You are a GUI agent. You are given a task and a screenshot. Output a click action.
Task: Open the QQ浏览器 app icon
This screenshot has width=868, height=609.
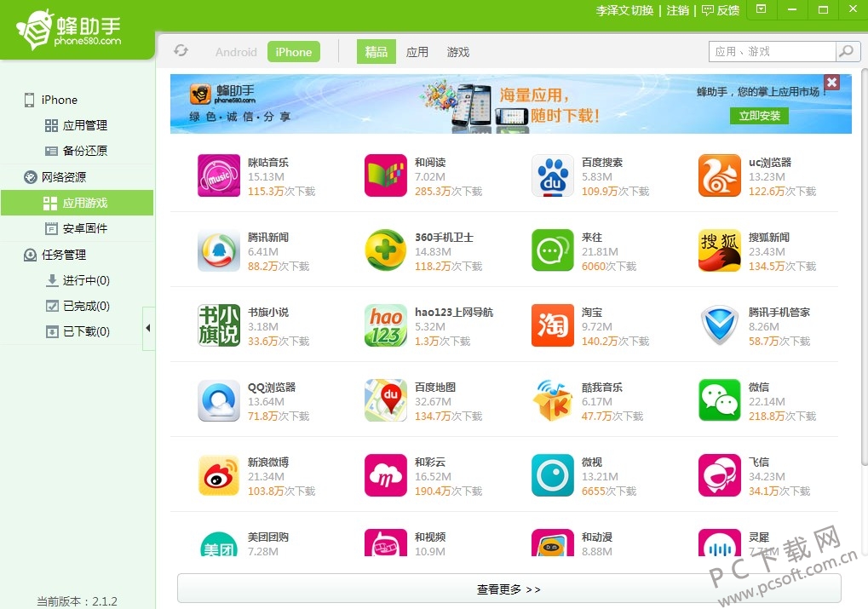point(219,400)
